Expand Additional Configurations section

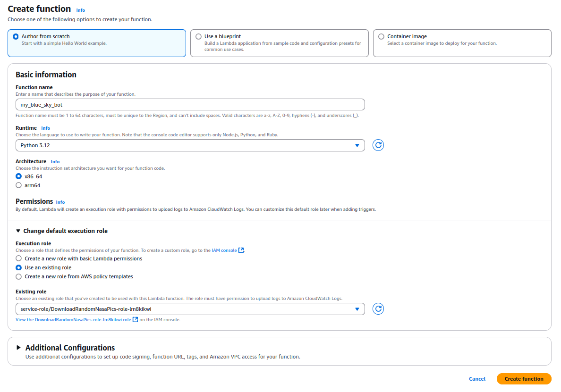coord(19,348)
